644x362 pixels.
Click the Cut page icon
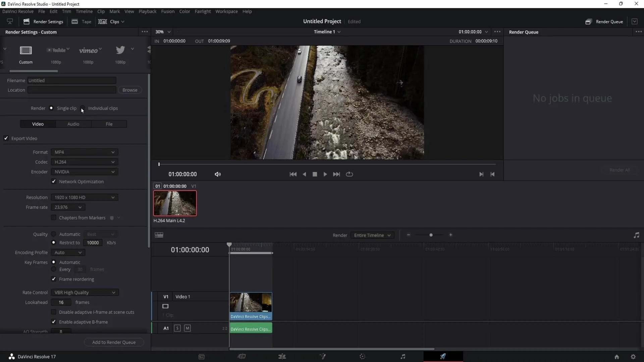coord(241,356)
